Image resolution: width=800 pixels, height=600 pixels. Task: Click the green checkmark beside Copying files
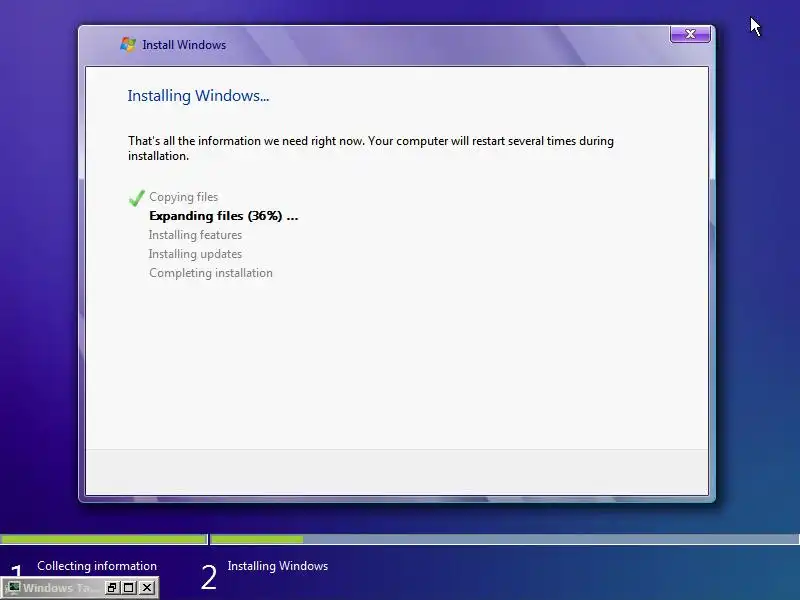click(137, 197)
